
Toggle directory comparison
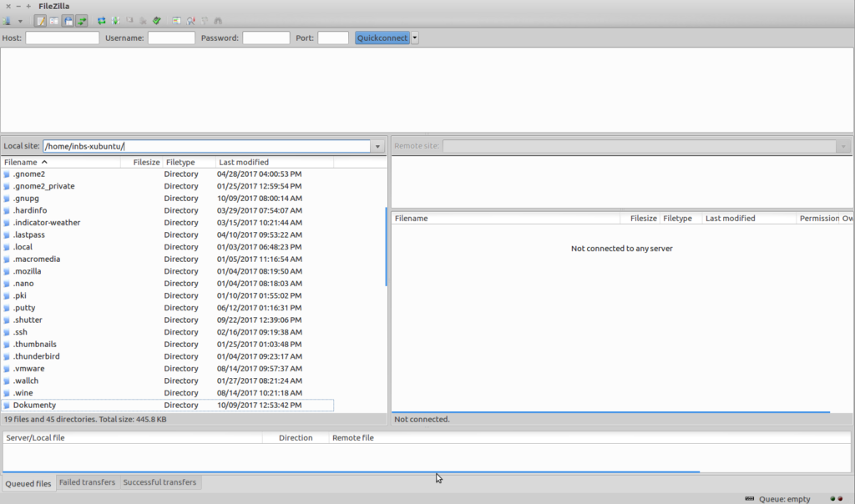[x=191, y=21]
